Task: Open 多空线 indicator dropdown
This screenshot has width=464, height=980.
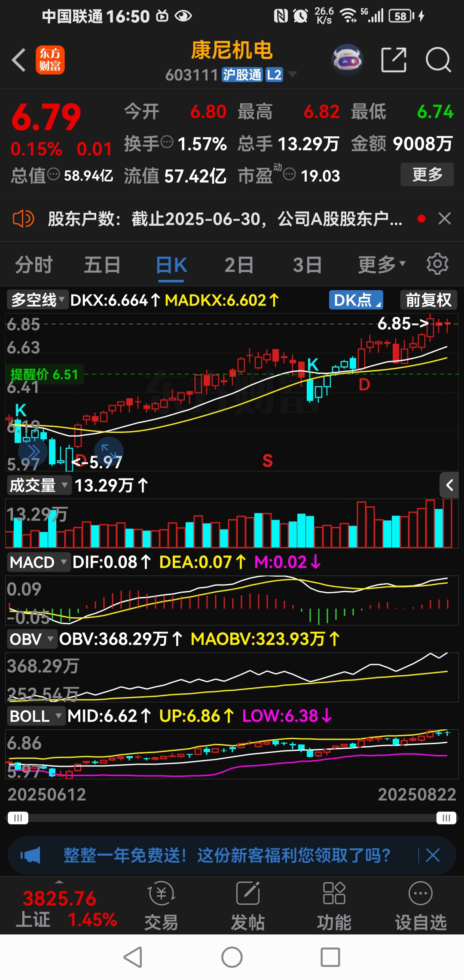Action: click(x=37, y=300)
